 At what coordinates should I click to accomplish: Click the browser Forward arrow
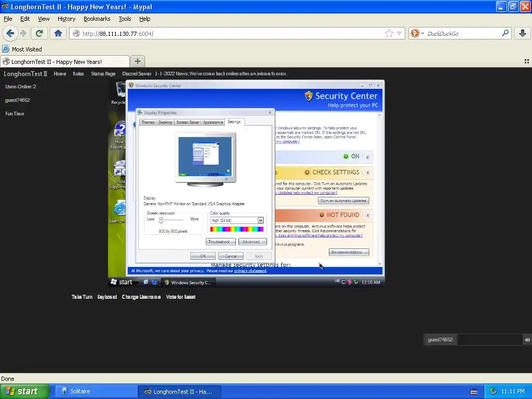23,33
